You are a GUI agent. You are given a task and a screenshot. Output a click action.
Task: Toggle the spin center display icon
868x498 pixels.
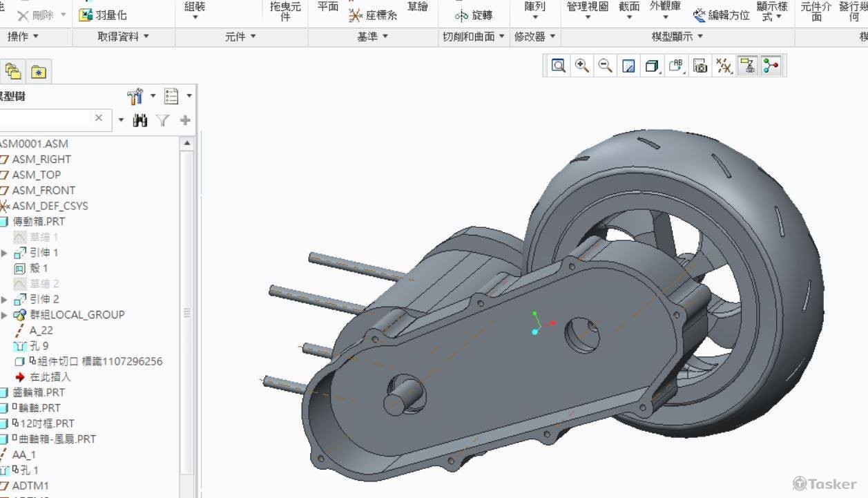(771, 66)
